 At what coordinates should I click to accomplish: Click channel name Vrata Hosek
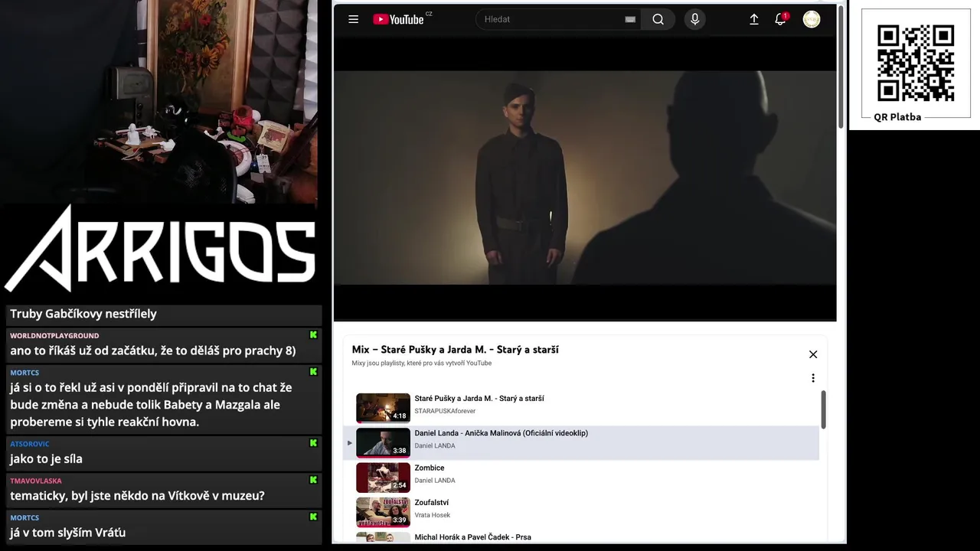(x=433, y=515)
